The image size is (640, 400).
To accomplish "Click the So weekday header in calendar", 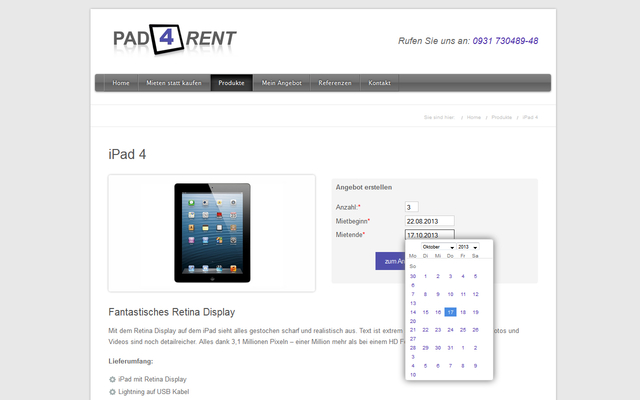I will point(413,266).
